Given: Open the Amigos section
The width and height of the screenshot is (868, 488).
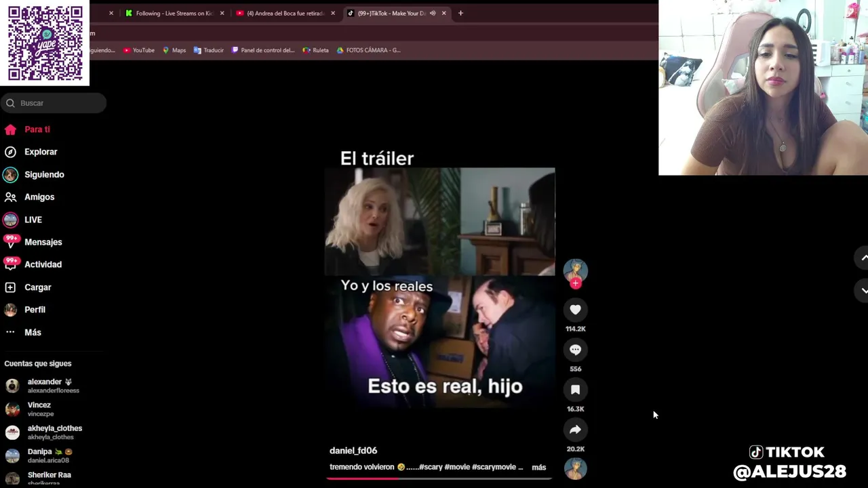Looking at the screenshot, I should point(39,197).
